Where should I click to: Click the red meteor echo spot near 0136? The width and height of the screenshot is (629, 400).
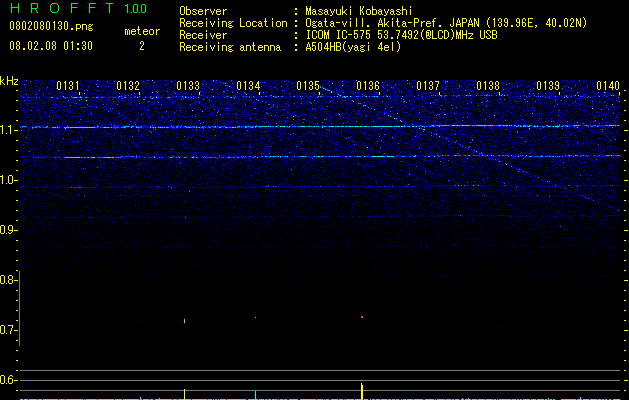tap(362, 317)
